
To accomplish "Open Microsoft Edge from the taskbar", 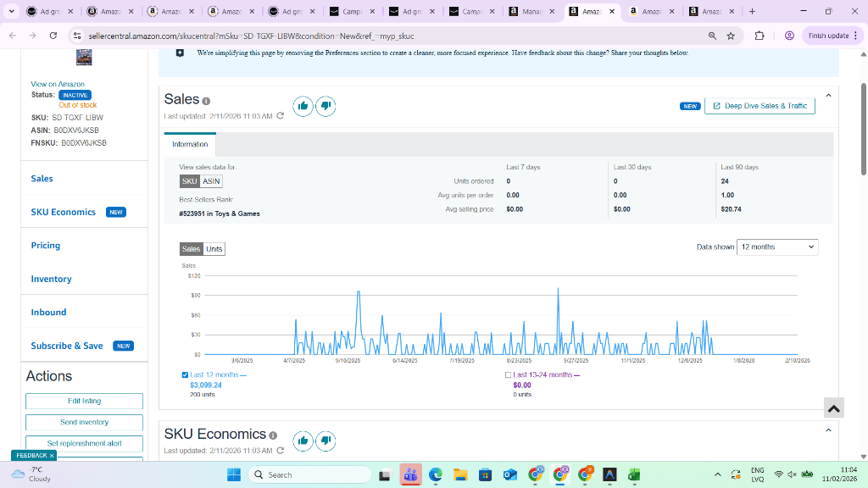I will point(436,474).
